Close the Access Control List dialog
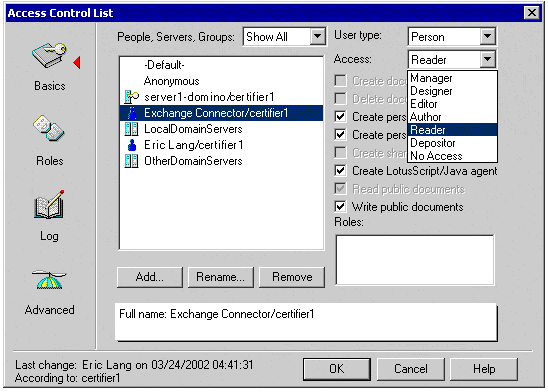This screenshot has width=548, height=392. pos(532,13)
